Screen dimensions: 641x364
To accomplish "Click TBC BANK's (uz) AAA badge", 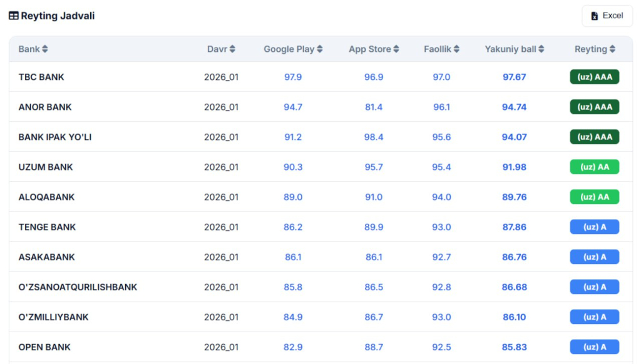I will pyautogui.click(x=594, y=77).
